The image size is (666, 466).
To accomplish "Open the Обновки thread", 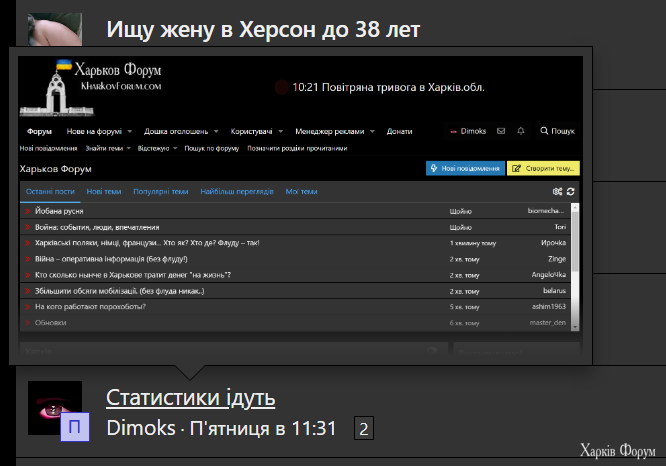I will [51, 323].
